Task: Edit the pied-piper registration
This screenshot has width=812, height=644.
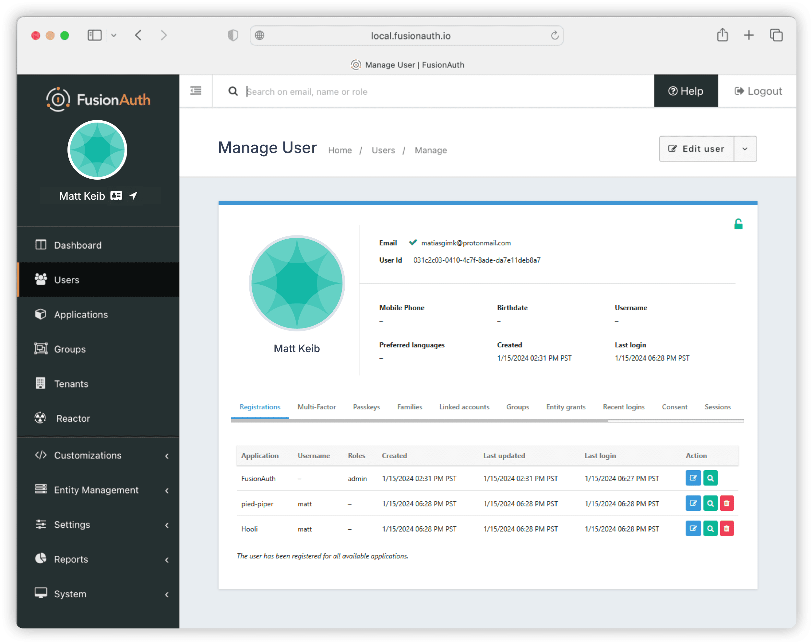Action: (693, 503)
